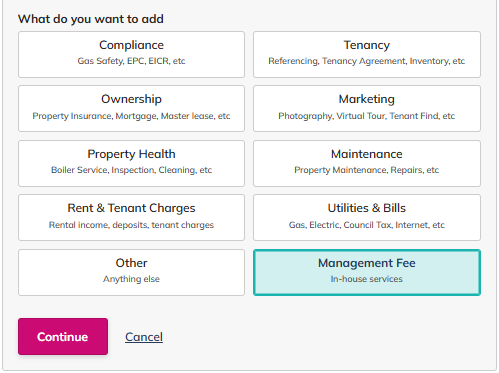Select the Maintenance option
Image resolution: width=499 pixels, height=373 pixels.
coord(367,163)
